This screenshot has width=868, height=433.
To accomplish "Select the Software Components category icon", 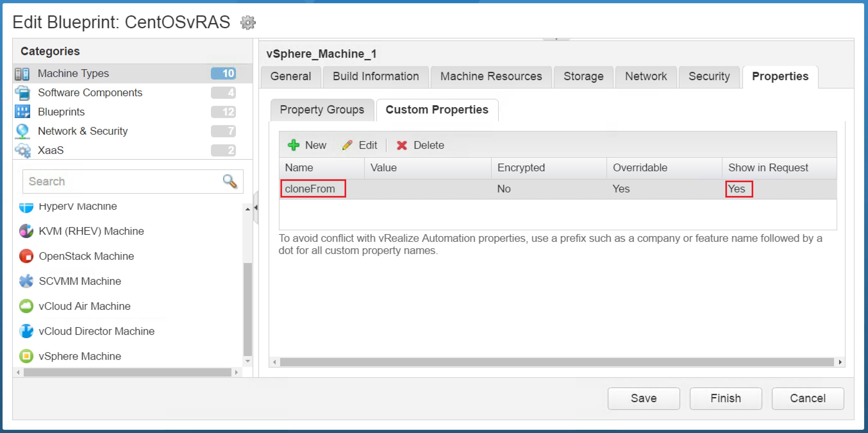I will point(23,93).
